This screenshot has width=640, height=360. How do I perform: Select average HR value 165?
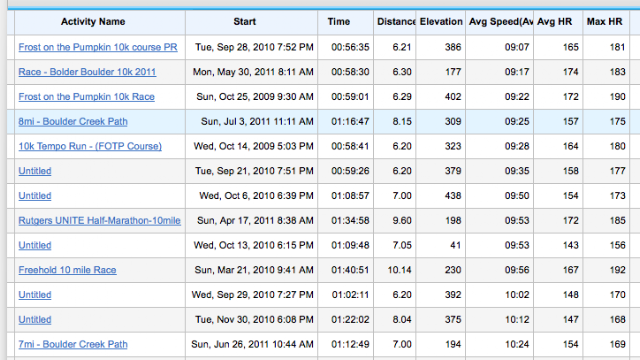571,47
